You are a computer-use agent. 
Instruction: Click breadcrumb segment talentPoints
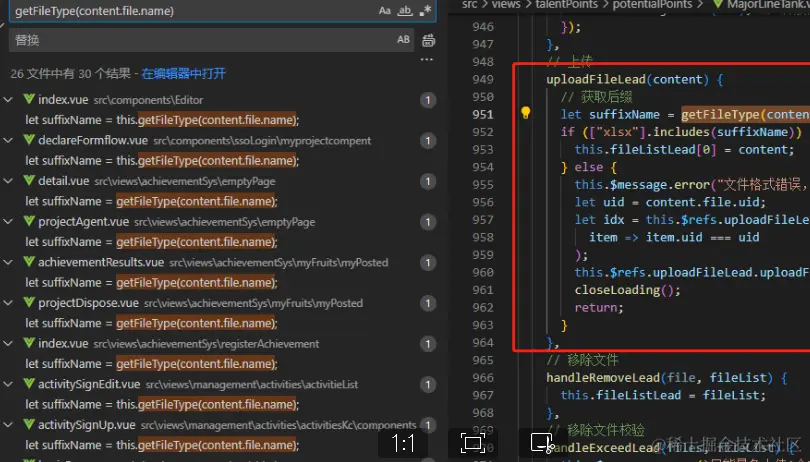[566, 4]
